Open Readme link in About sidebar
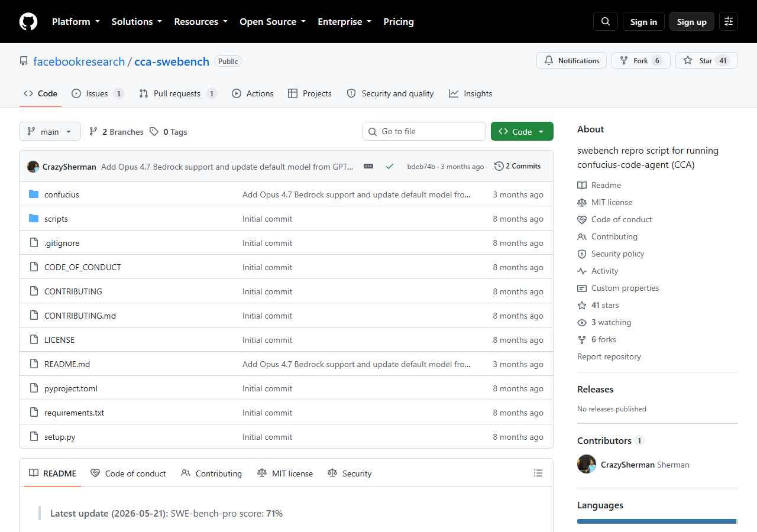Screen dimensions: 757x532 coord(599,185)
